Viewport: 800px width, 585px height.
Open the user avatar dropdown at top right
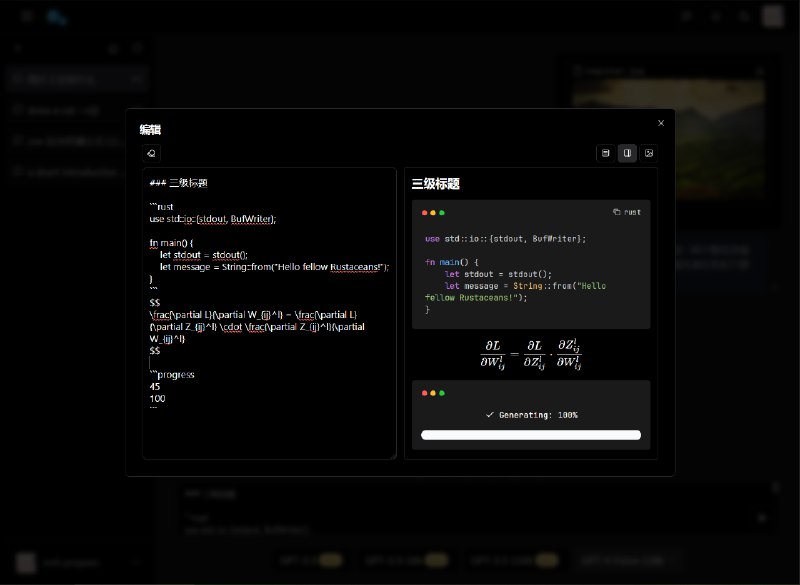[773, 16]
